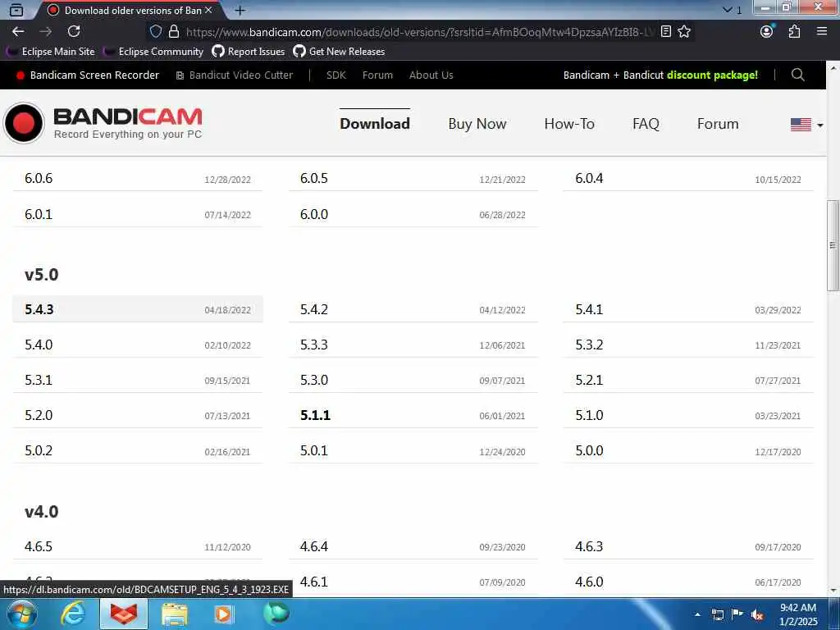Select the FAQ navigation tab
840x630 pixels.
click(x=646, y=124)
